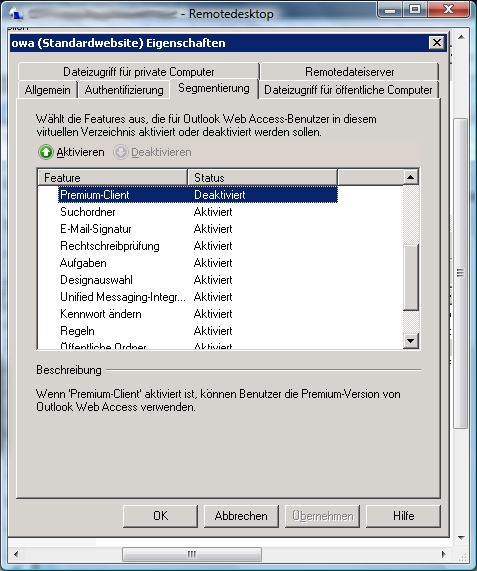Select the Öffentliche Ordner feature

coord(103,345)
